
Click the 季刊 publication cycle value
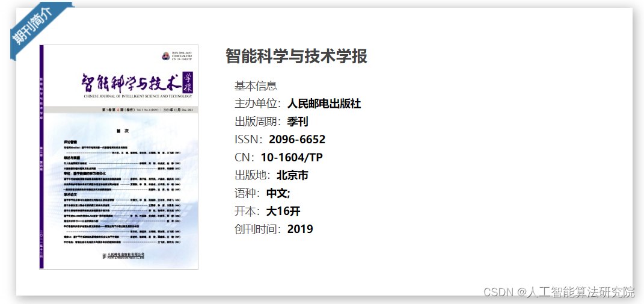coord(298,122)
